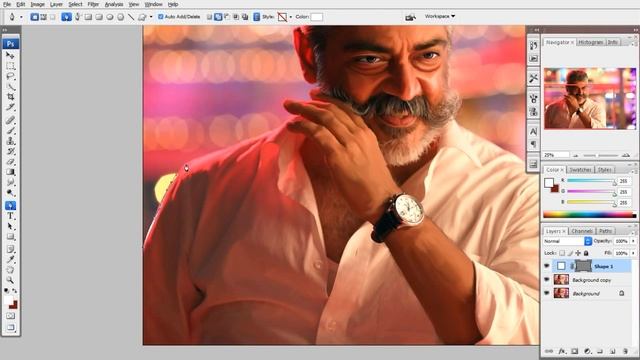The height and width of the screenshot is (360, 640).
Task: Open the adjustment layer menu icon
Action: tap(587, 351)
